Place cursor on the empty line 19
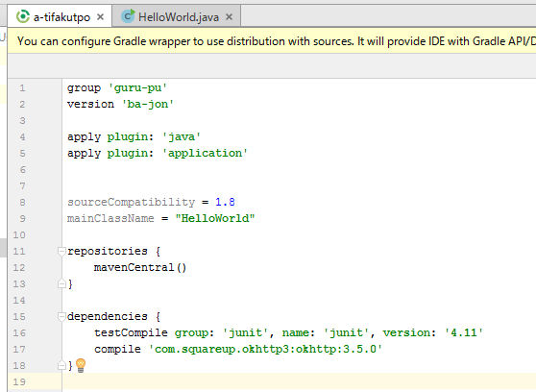The image size is (536, 392). [299, 381]
